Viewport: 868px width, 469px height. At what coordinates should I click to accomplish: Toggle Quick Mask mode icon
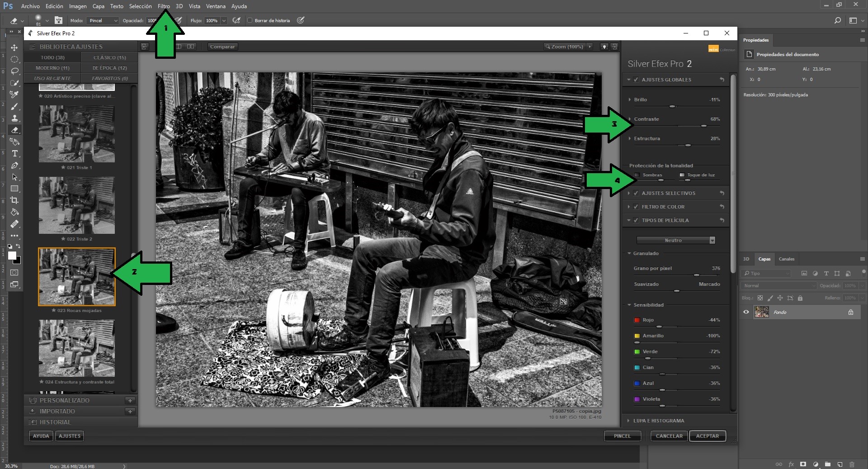click(x=14, y=273)
